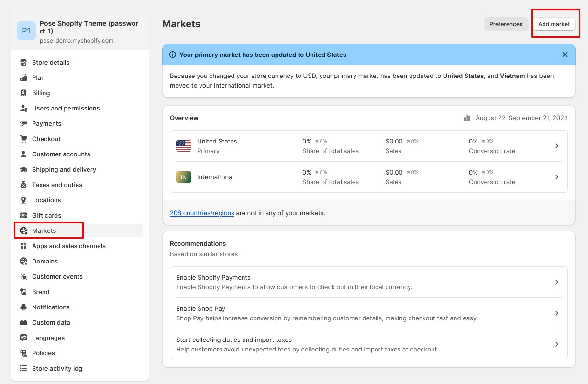Click the Overview card heading
This screenshot has width=588, height=384.
pyautogui.click(x=184, y=118)
